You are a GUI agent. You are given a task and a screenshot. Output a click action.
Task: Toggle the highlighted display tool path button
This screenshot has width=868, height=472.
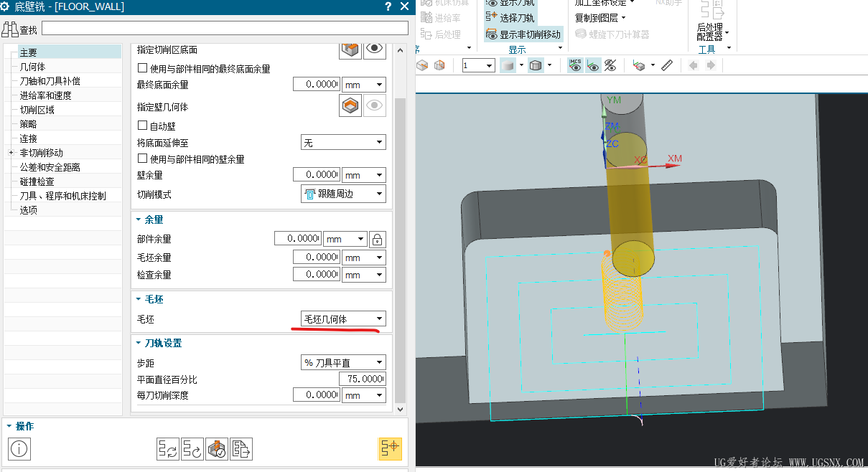[x=390, y=448]
